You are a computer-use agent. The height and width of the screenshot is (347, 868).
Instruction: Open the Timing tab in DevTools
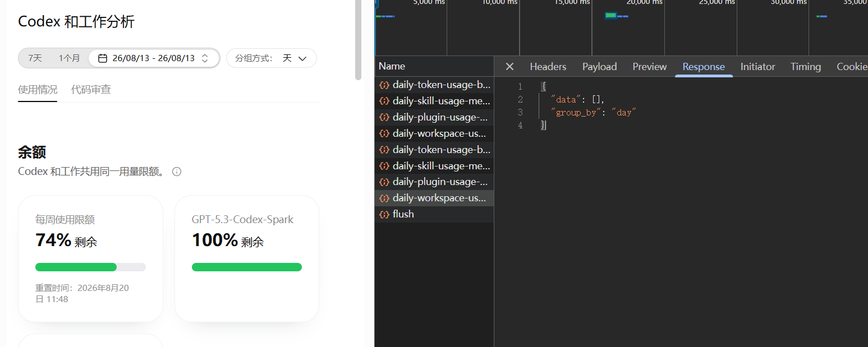tap(806, 67)
